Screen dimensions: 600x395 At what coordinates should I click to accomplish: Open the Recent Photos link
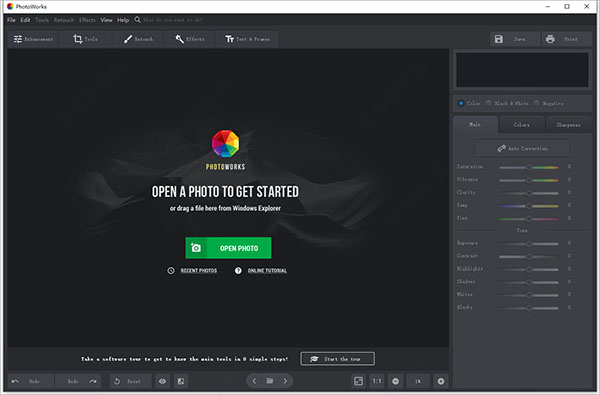point(199,271)
